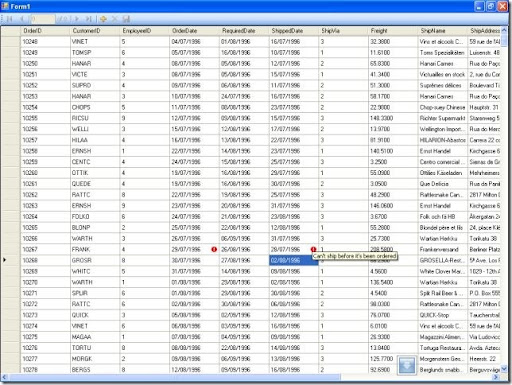Add a new record with yellow plus icon
The width and height of the screenshot is (512, 385).
click(103, 19)
